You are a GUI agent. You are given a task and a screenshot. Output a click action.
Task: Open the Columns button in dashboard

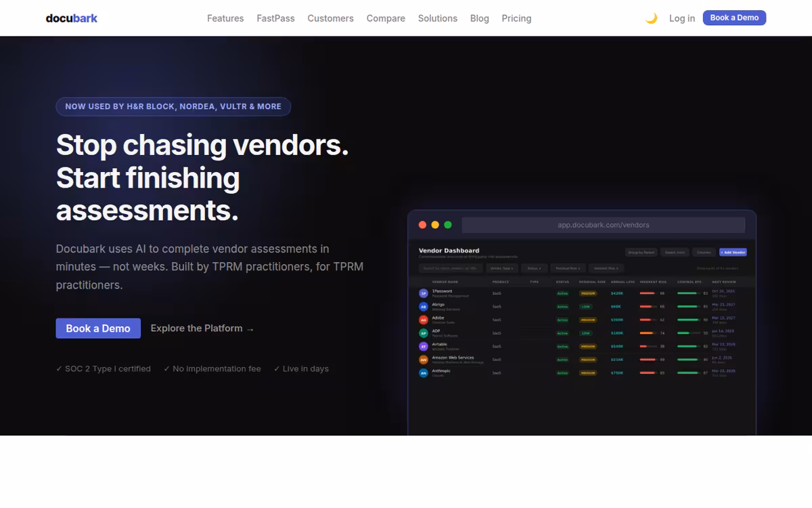(x=704, y=253)
